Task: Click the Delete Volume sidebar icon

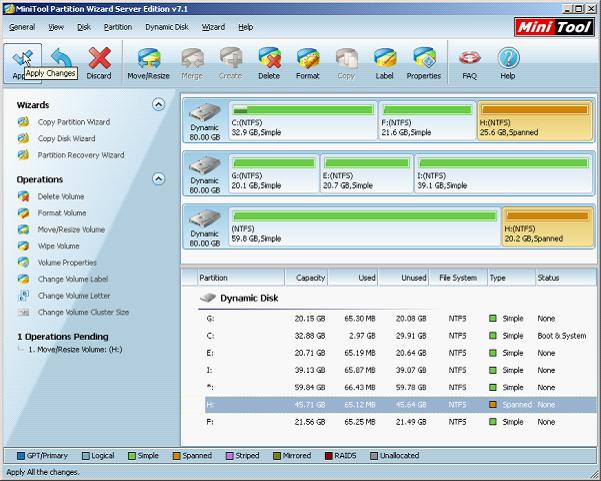Action: [23, 196]
